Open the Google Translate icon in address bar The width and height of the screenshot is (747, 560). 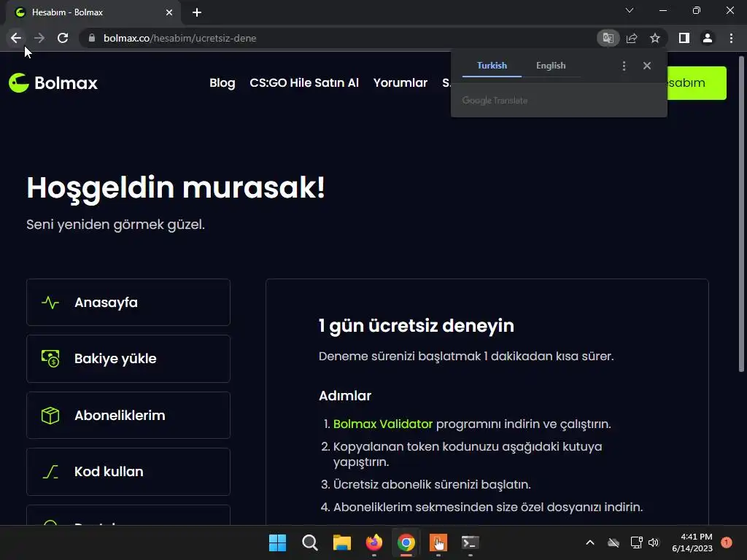click(608, 38)
